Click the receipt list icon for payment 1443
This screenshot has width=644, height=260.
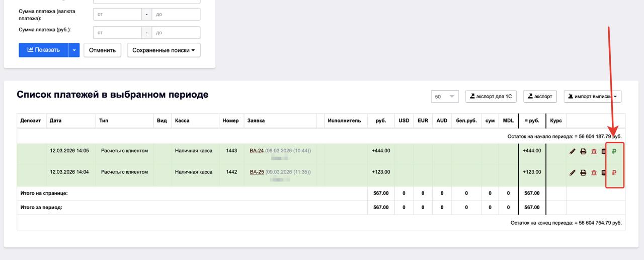click(x=604, y=151)
